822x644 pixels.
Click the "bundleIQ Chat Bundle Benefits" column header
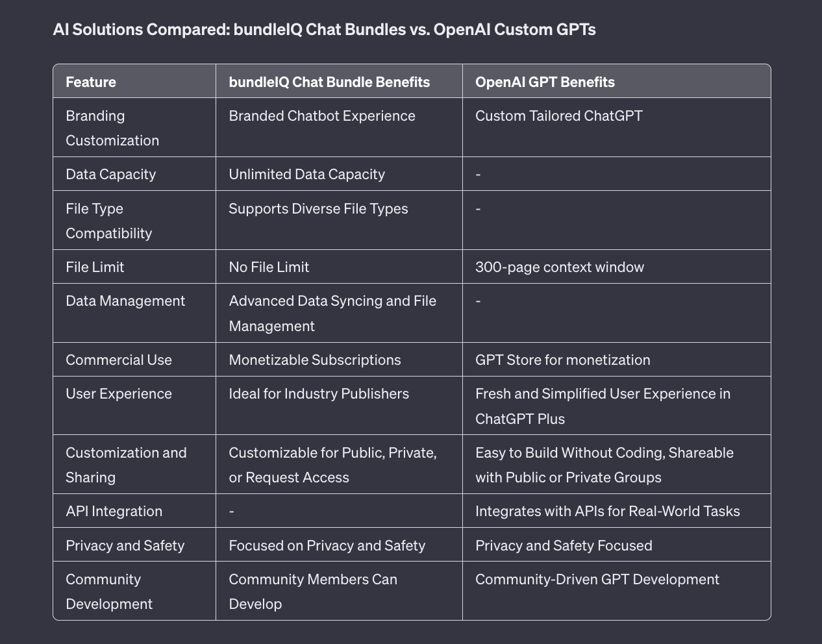click(329, 82)
